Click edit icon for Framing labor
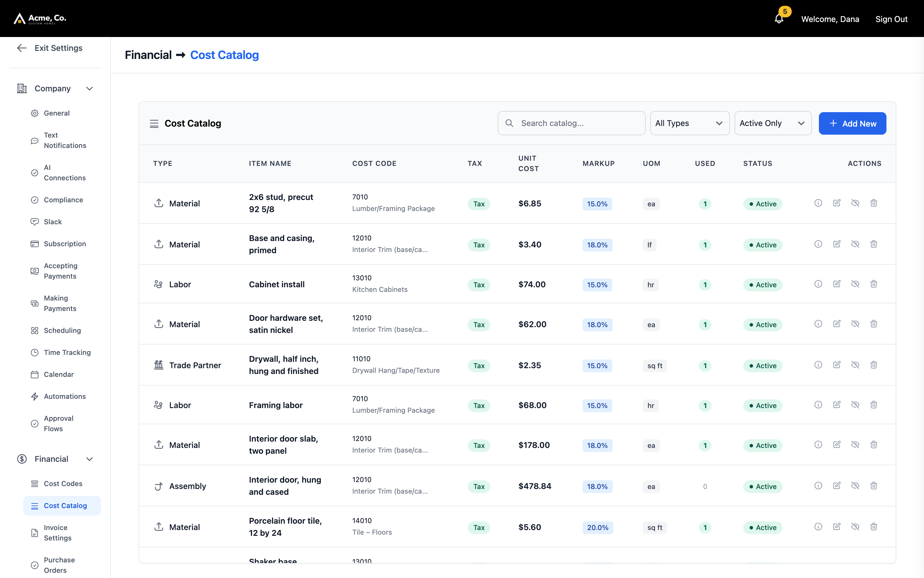The height and width of the screenshot is (578, 924). (x=837, y=405)
